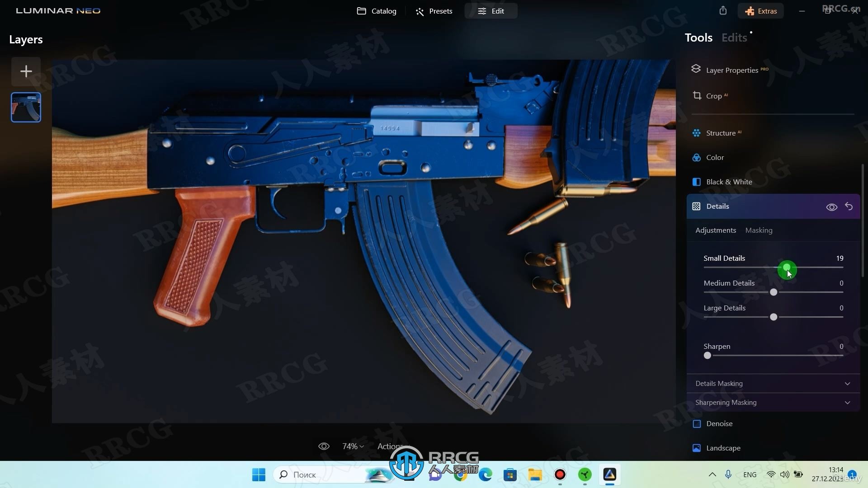Drag the Small Details slider
The image size is (868, 488).
(x=787, y=267)
